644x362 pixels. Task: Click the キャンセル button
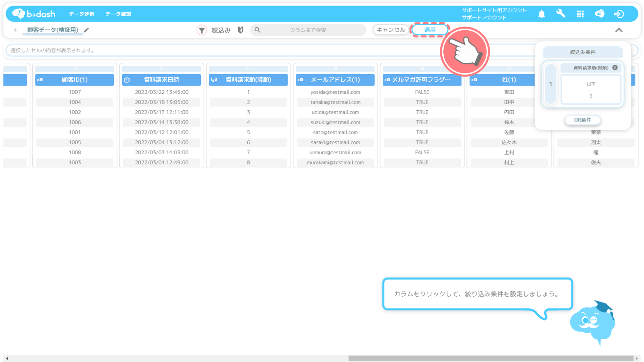(x=391, y=30)
